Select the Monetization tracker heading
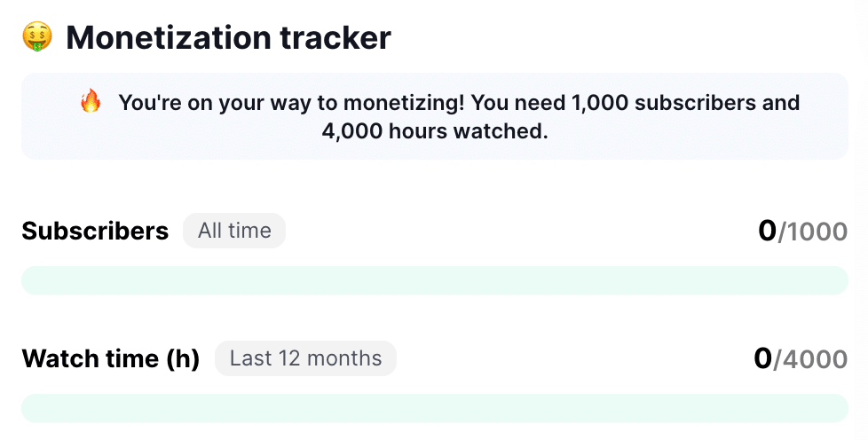The width and height of the screenshot is (868, 440). click(x=229, y=37)
